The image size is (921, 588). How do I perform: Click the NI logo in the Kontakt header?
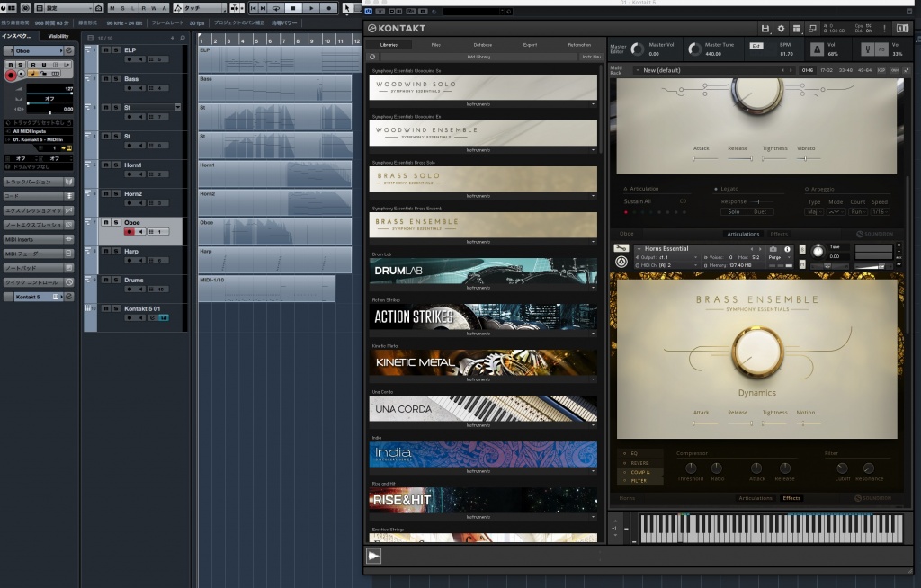pyautogui.click(x=902, y=28)
